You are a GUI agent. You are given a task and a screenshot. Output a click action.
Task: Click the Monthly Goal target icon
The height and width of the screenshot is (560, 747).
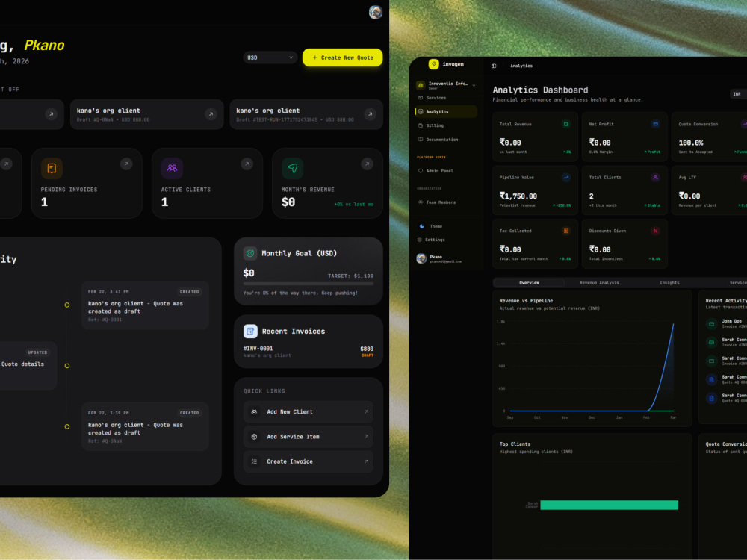pyautogui.click(x=250, y=253)
